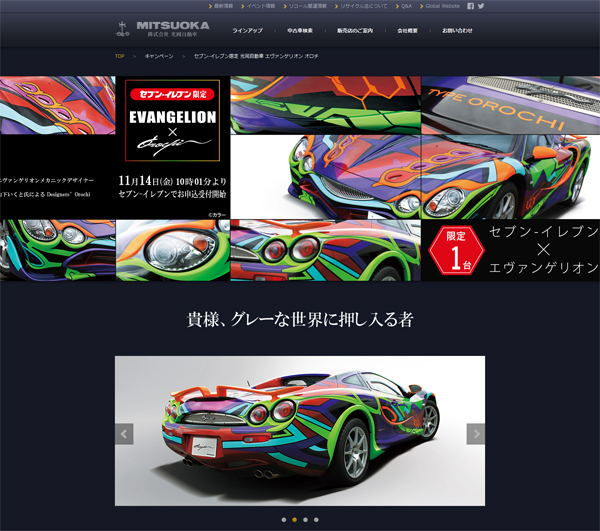
Task: Click the red 限定1台 hexagon badge
Action: 456,250
